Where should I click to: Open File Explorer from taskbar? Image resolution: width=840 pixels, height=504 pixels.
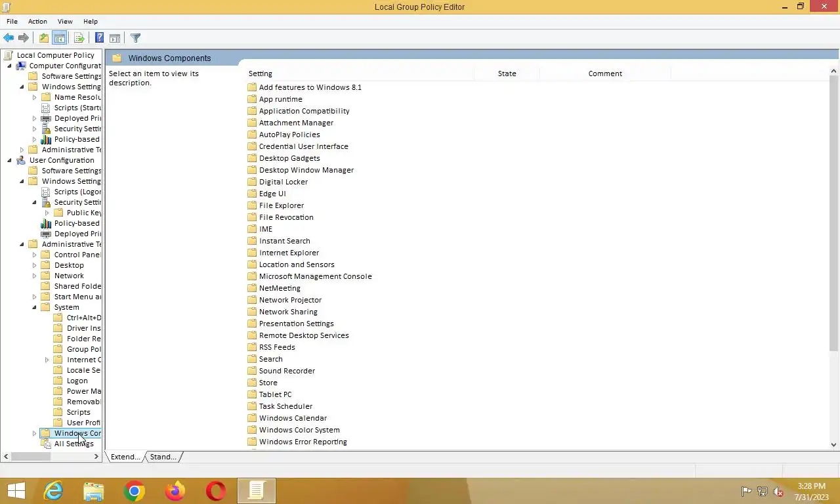pos(94,491)
